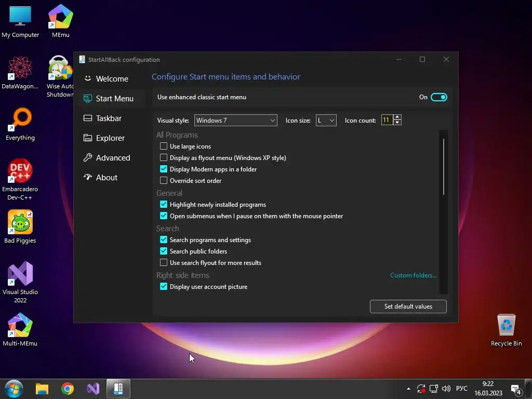Click StartAllBack title bar app icon
This screenshot has height=399, width=532.
click(x=82, y=59)
